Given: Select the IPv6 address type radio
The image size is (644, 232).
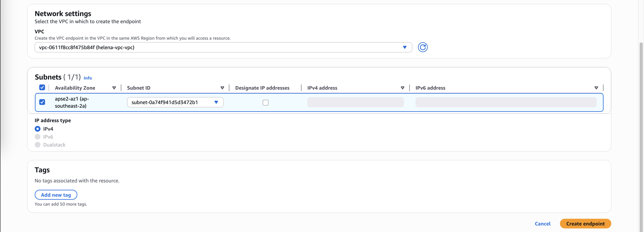Looking at the screenshot, I should 37,137.
